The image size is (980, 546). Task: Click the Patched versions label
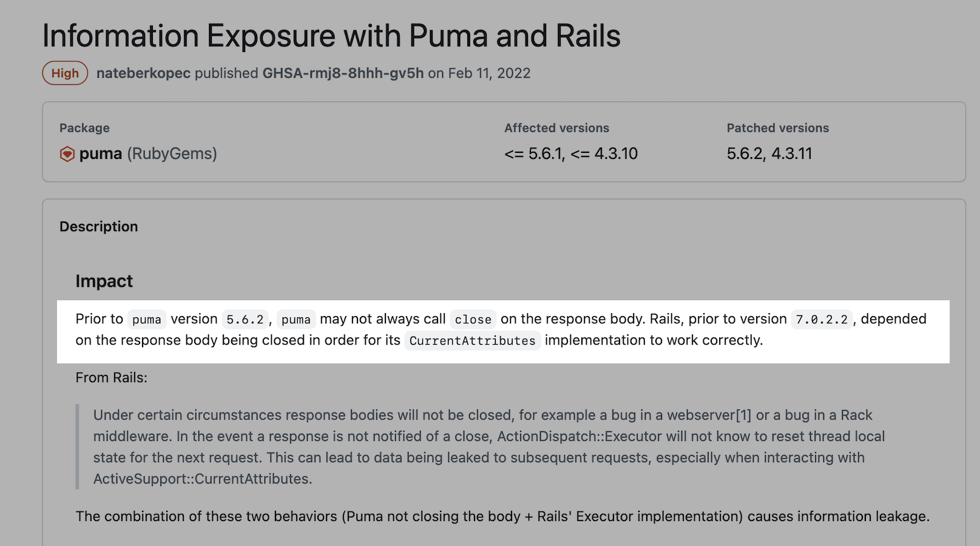coord(777,128)
